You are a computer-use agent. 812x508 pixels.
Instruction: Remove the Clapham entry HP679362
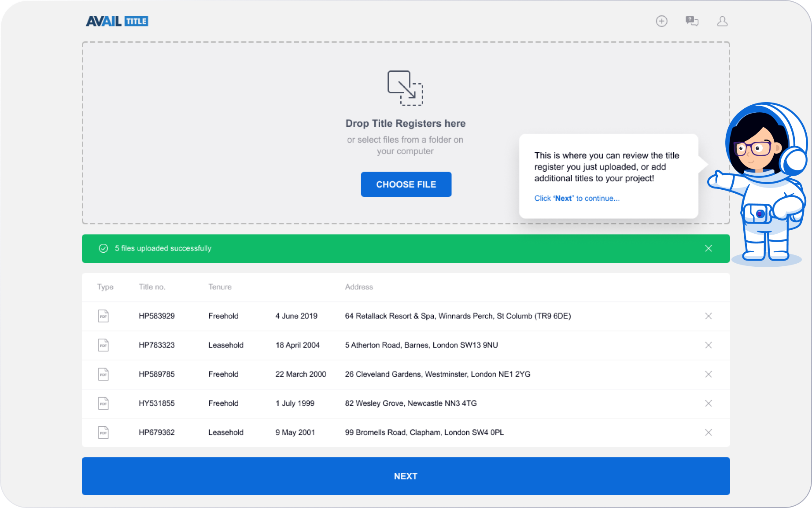pyautogui.click(x=709, y=432)
